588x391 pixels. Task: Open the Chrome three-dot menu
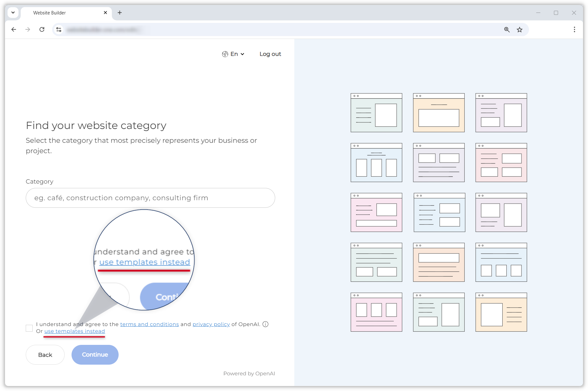point(574,29)
